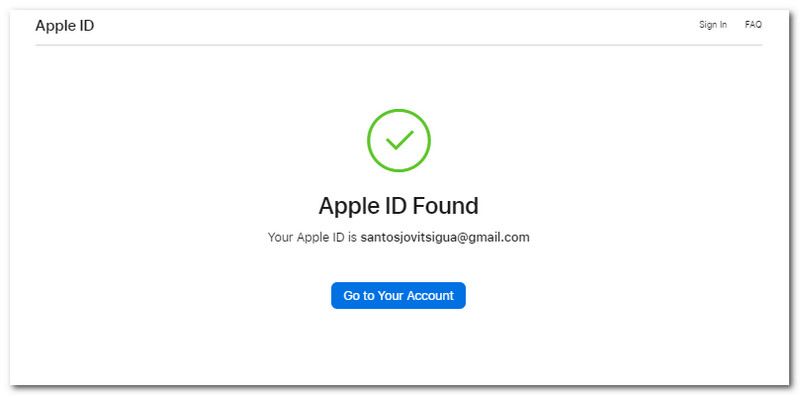
Task: Open the FAQ page link
Action: coord(753,24)
